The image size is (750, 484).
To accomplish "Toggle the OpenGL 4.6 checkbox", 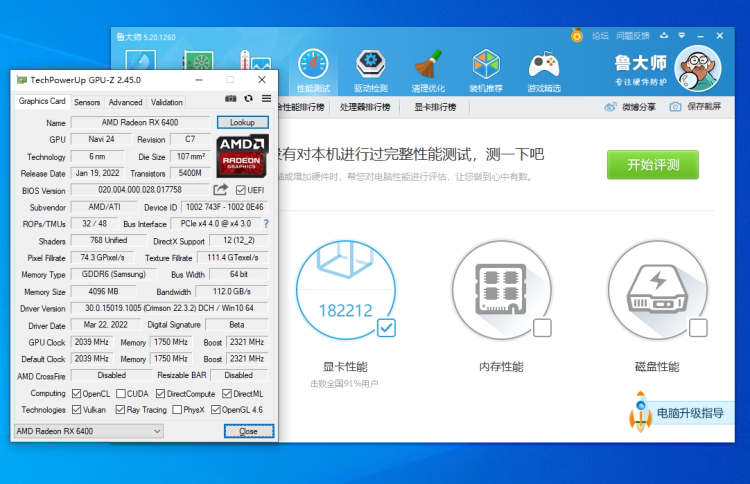I will (216, 410).
